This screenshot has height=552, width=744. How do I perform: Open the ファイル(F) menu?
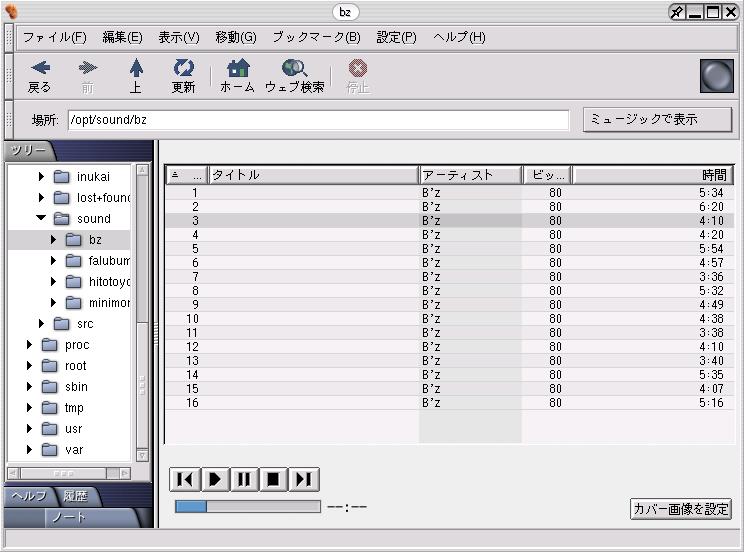point(55,37)
